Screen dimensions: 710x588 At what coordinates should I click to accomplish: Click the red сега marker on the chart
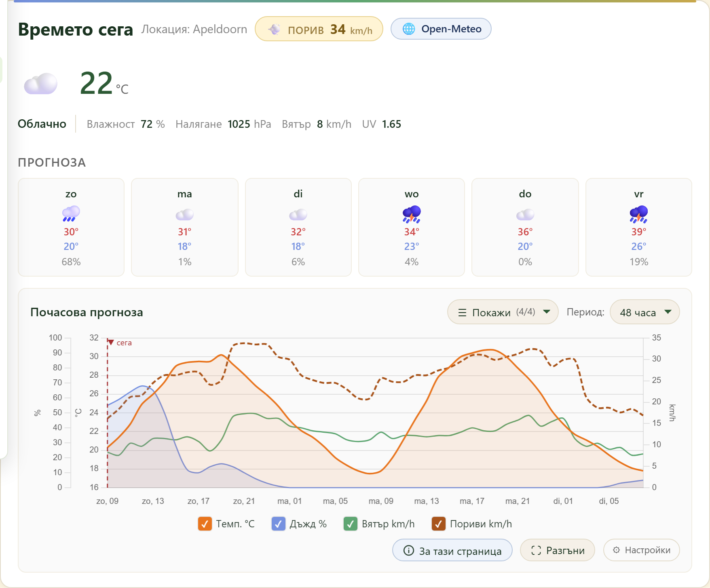point(120,343)
